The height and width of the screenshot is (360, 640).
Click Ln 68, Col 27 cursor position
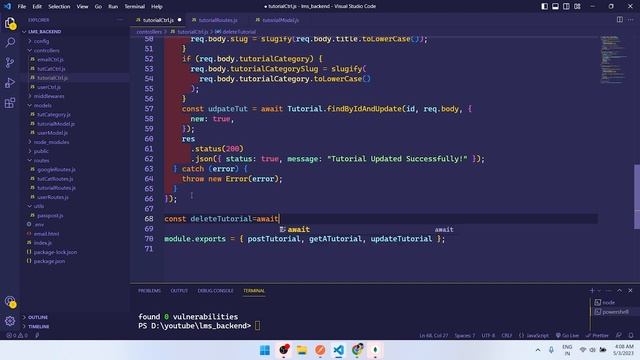(433, 336)
